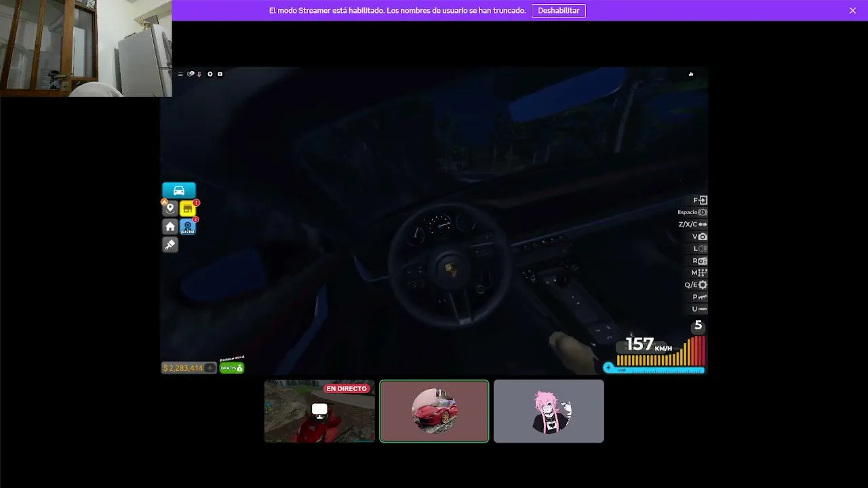Click the Espacio handbrake control

click(692, 212)
